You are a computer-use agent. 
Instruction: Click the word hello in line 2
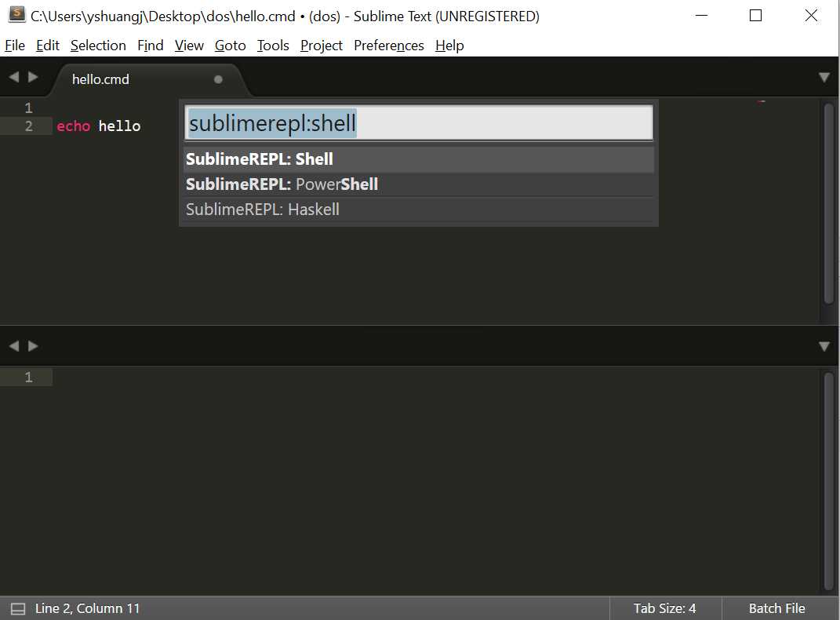(119, 126)
